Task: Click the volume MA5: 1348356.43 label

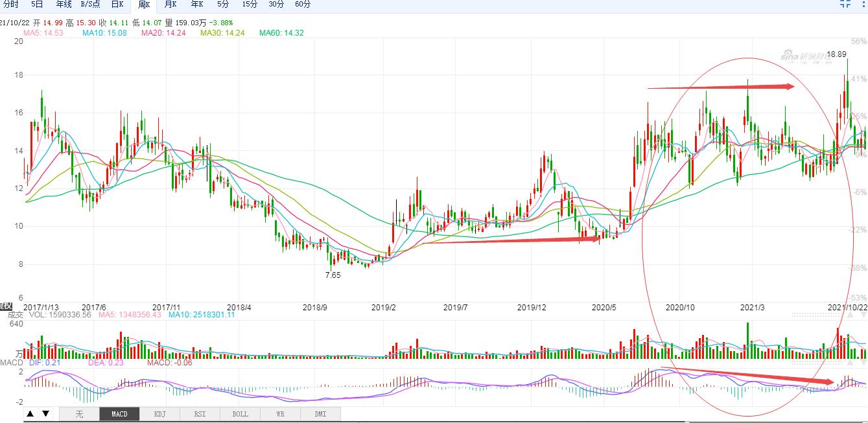Action: point(130,315)
